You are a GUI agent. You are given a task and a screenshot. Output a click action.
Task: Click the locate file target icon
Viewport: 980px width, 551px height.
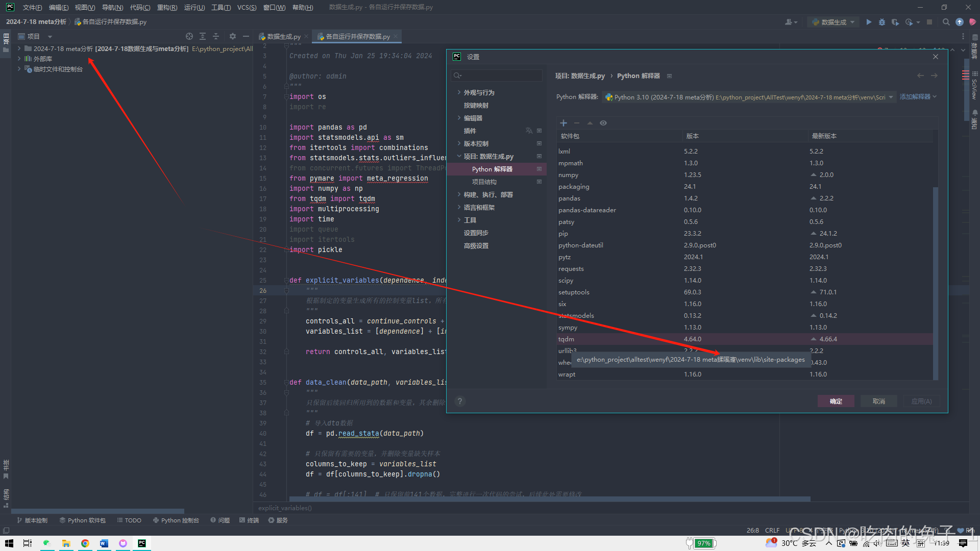(189, 36)
